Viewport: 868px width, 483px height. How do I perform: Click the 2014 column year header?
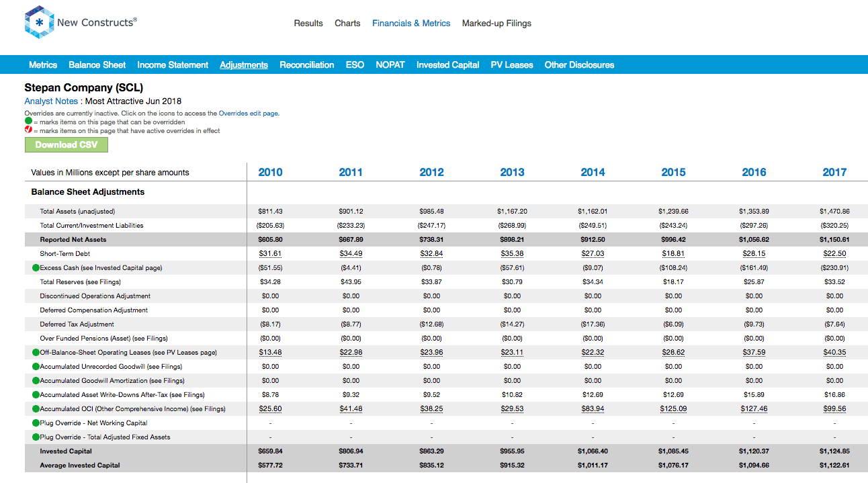point(593,173)
